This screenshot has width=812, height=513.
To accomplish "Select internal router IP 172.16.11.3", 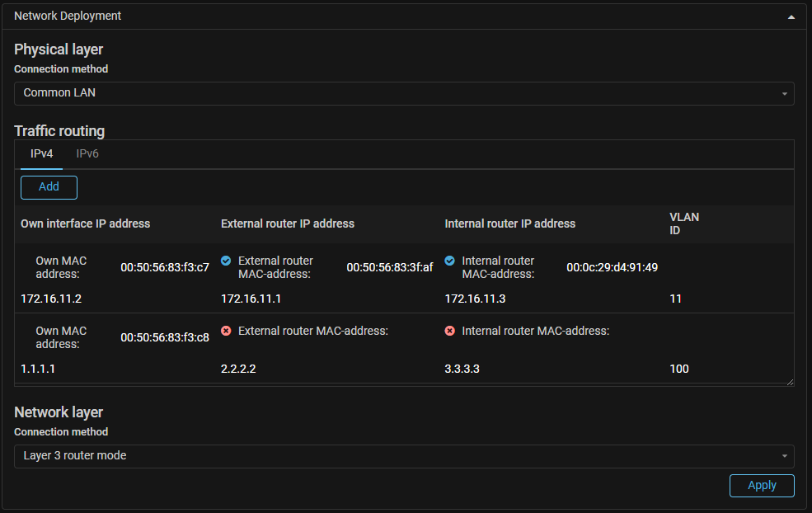I will pos(475,299).
